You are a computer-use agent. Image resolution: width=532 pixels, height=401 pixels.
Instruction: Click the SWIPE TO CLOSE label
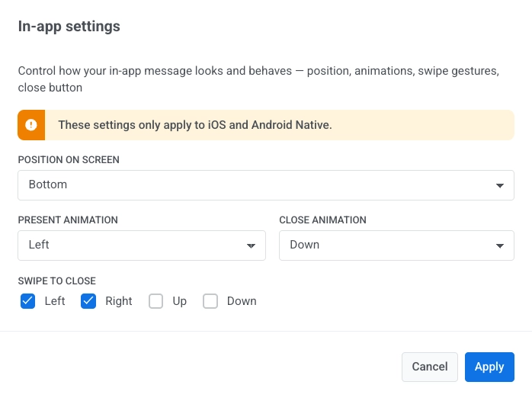[57, 281]
